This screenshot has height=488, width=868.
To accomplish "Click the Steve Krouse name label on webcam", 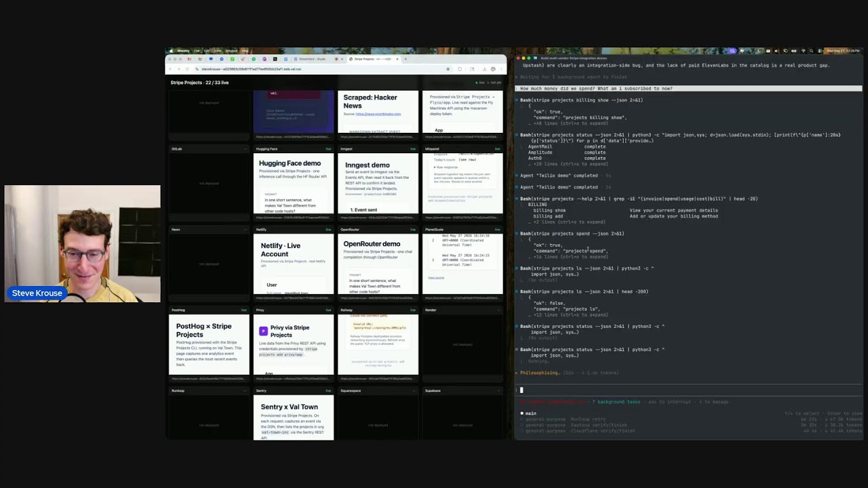I will tap(37, 293).
